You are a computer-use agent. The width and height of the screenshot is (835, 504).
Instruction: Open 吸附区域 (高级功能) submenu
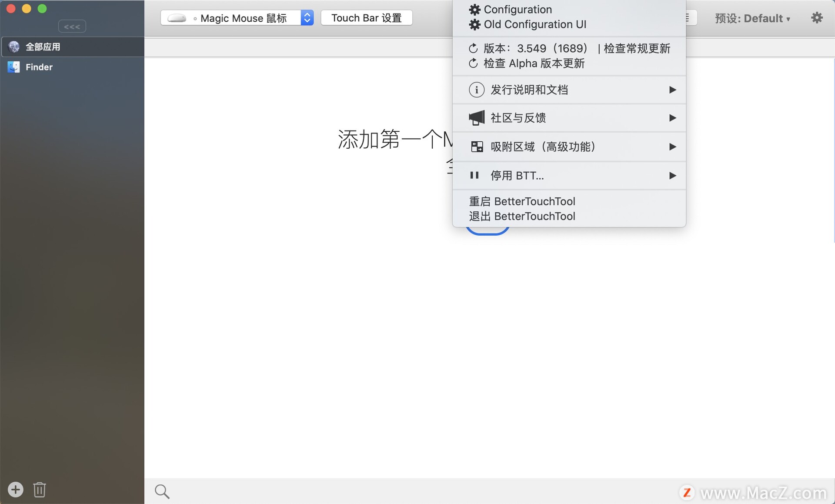coord(569,147)
